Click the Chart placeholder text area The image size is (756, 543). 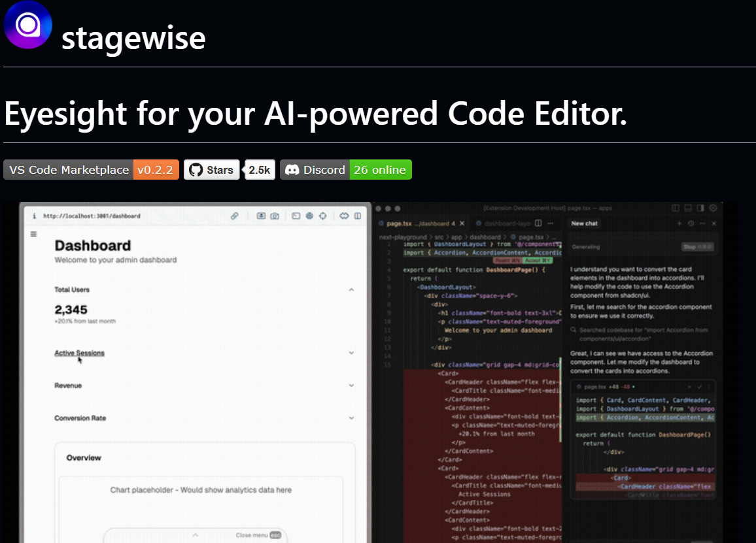click(x=201, y=490)
